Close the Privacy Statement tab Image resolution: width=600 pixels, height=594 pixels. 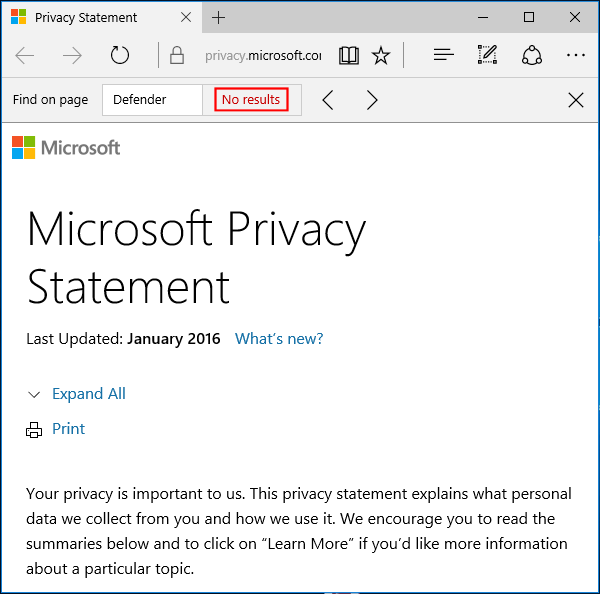(184, 18)
